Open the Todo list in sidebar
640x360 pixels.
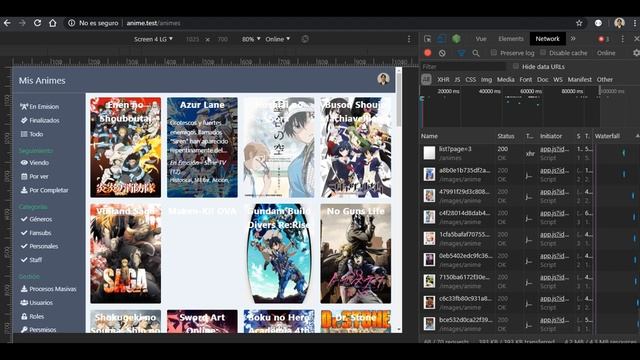tap(32, 134)
